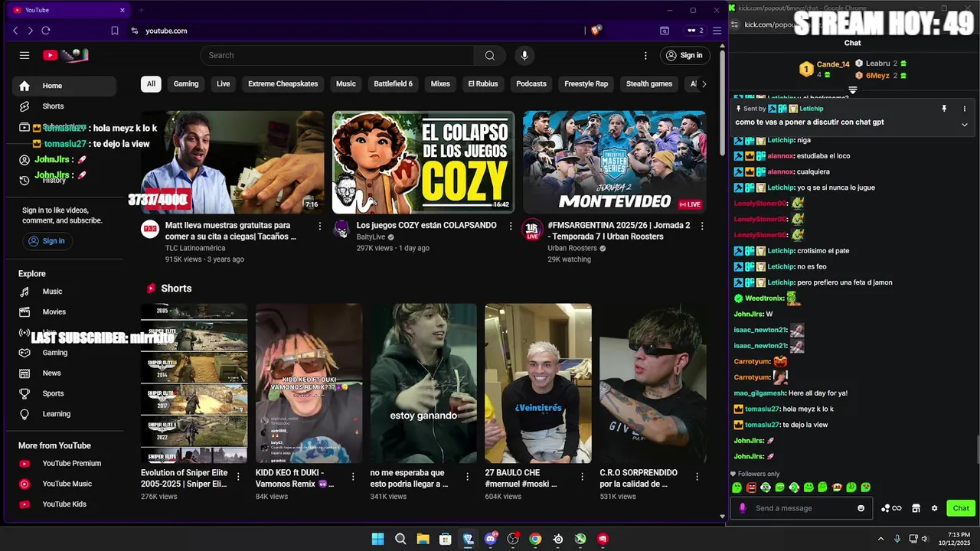Collapse the pinned message chevron in Kick

pyautogui.click(x=965, y=124)
